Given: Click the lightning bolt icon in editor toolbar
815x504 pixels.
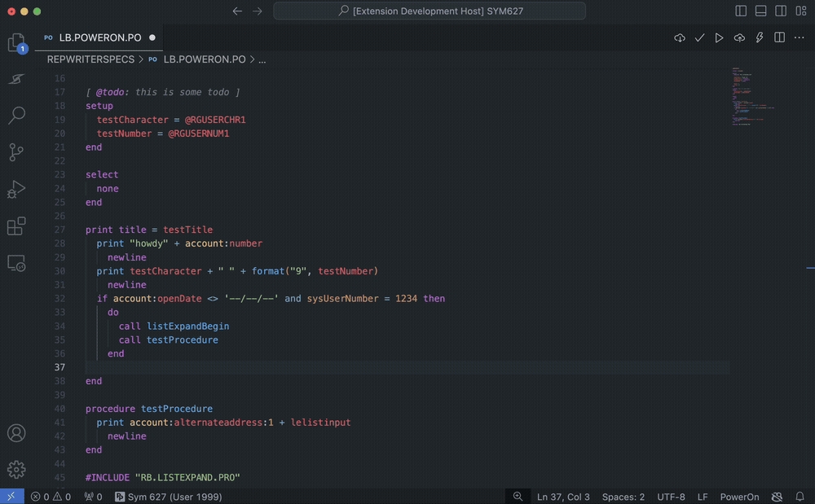Looking at the screenshot, I should coord(760,37).
